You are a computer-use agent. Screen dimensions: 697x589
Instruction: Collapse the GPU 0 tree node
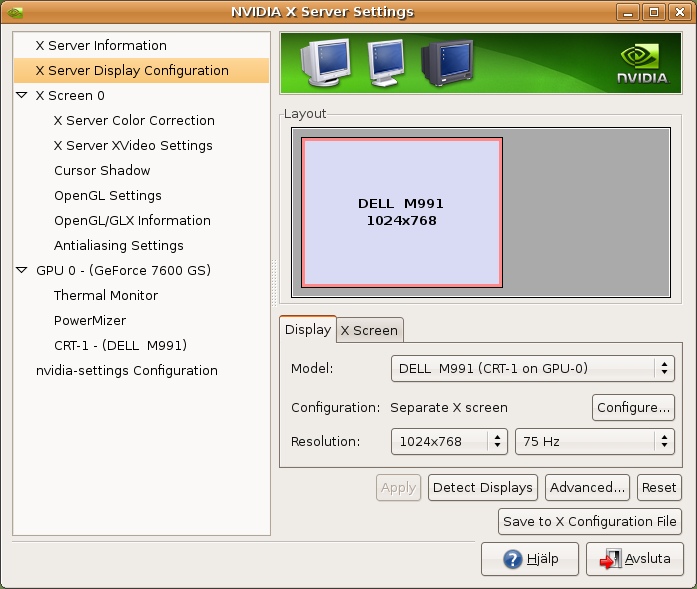pos(21,270)
